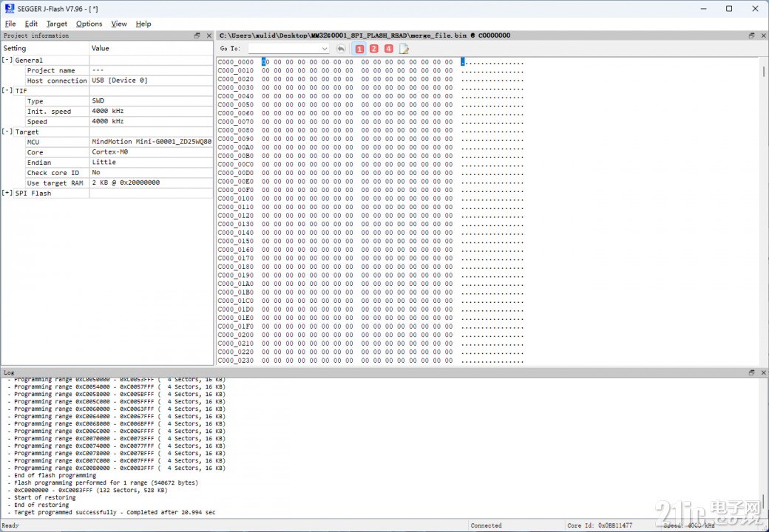
Task: Click the Go To address input field
Action: (x=285, y=49)
